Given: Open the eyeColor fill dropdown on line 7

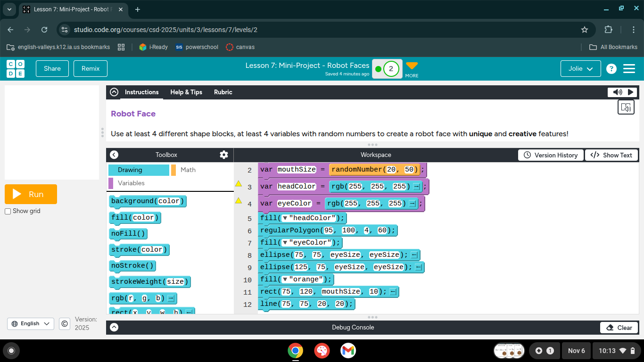Looking at the screenshot, I should (x=284, y=243).
